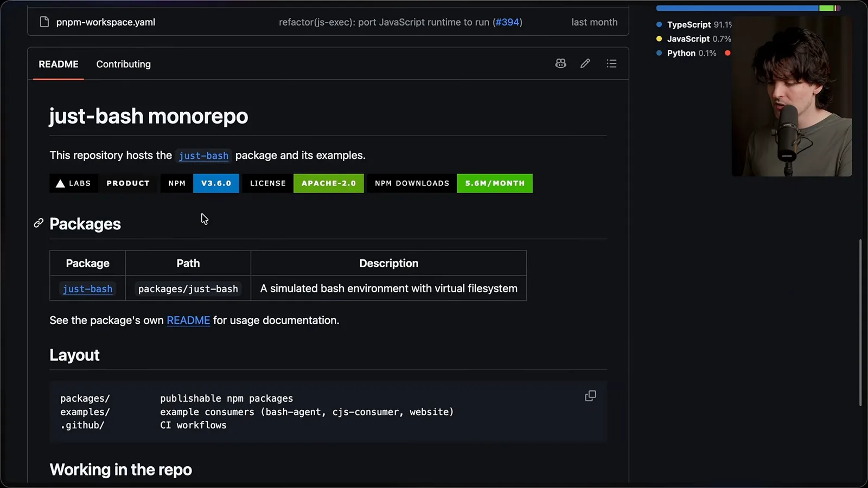Click the 'A simulated bash environment' description cell
This screenshot has width=868, height=488.
[x=389, y=288]
